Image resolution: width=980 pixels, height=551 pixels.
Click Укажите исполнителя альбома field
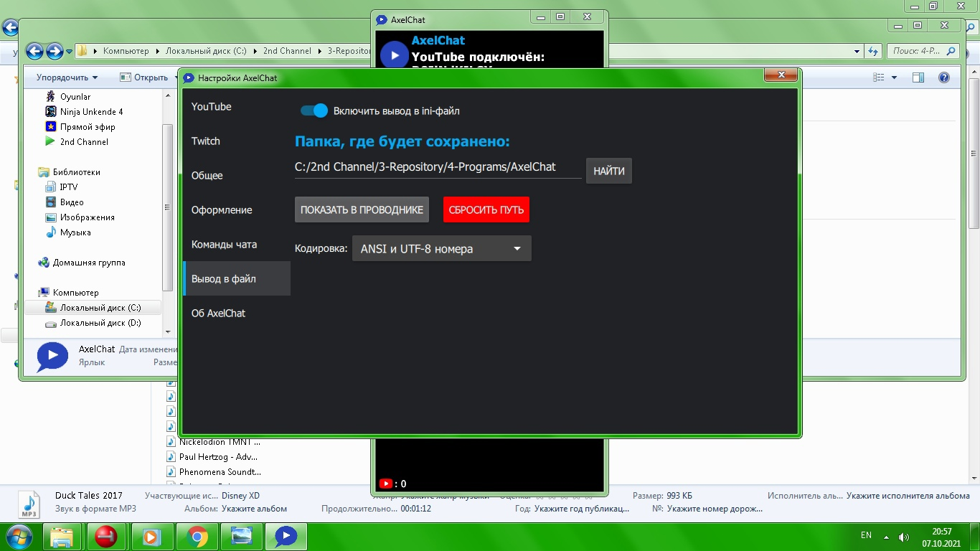tap(908, 496)
